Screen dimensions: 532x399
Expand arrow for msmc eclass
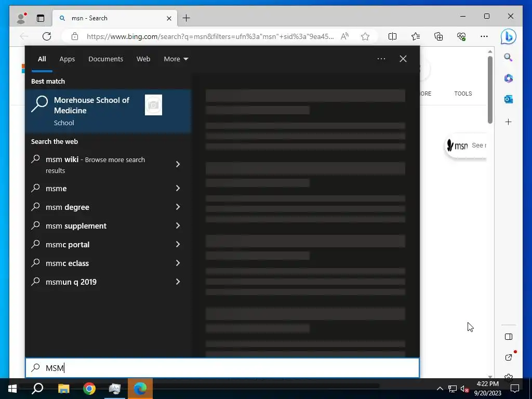click(x=178, y=263)
